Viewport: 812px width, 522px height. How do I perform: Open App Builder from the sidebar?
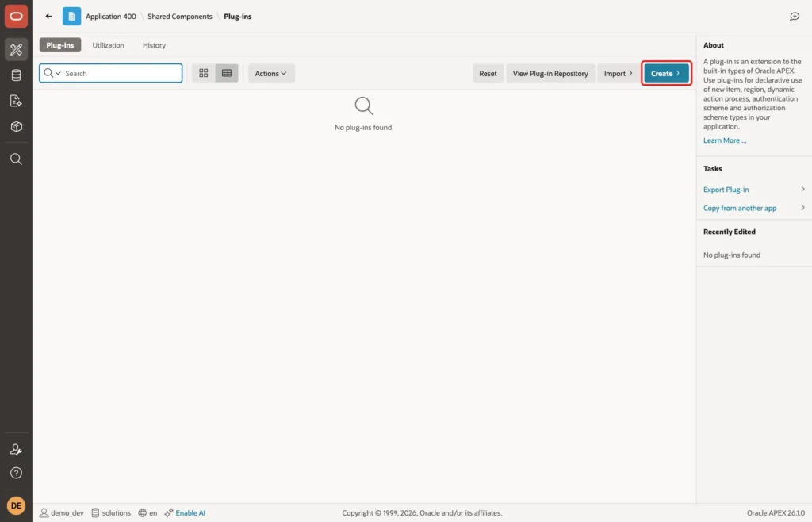tap(16, 50)
